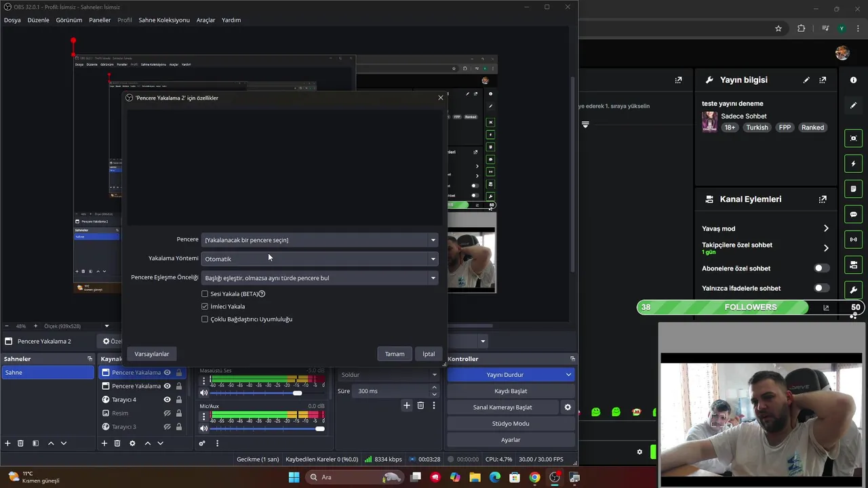Open the 'Yayını Durdur' dropdown arrow
Screen dimensions: 868x488
click(x=568, y=375)
